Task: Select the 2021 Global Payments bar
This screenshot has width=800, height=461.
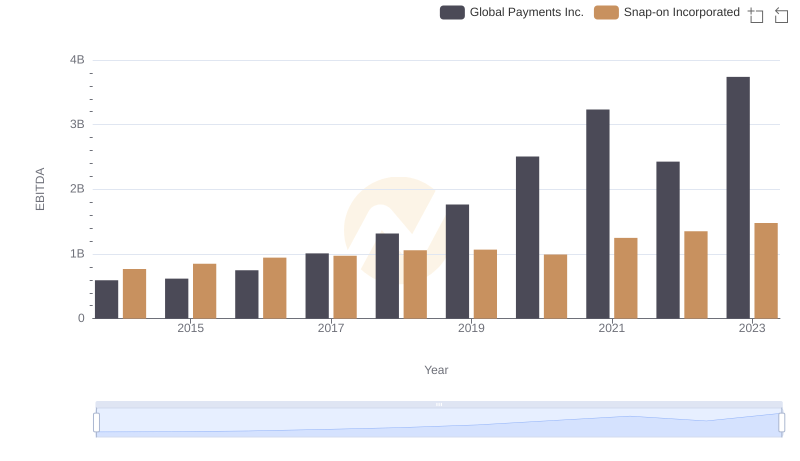Action: pyautogui.click(x=597, y=214)
